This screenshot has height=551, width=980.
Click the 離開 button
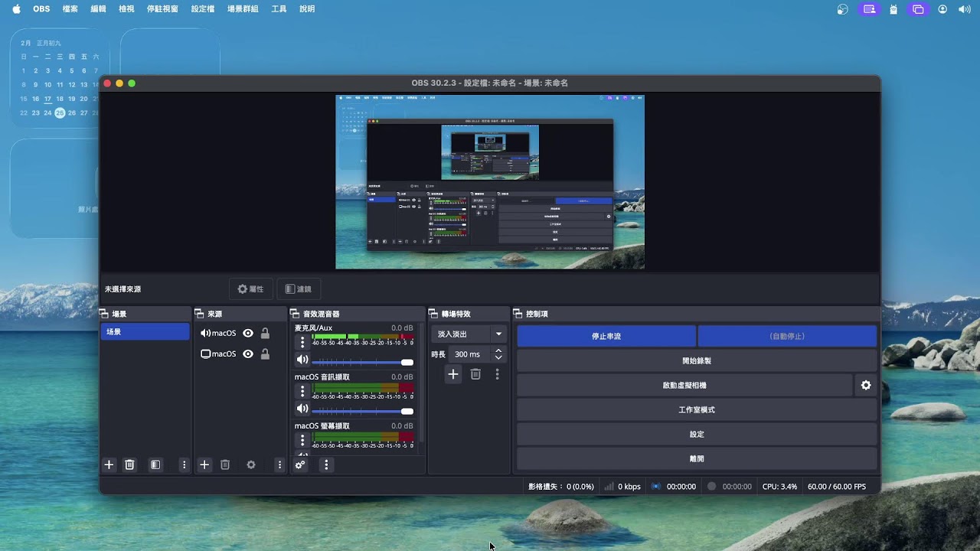point(697,458)
